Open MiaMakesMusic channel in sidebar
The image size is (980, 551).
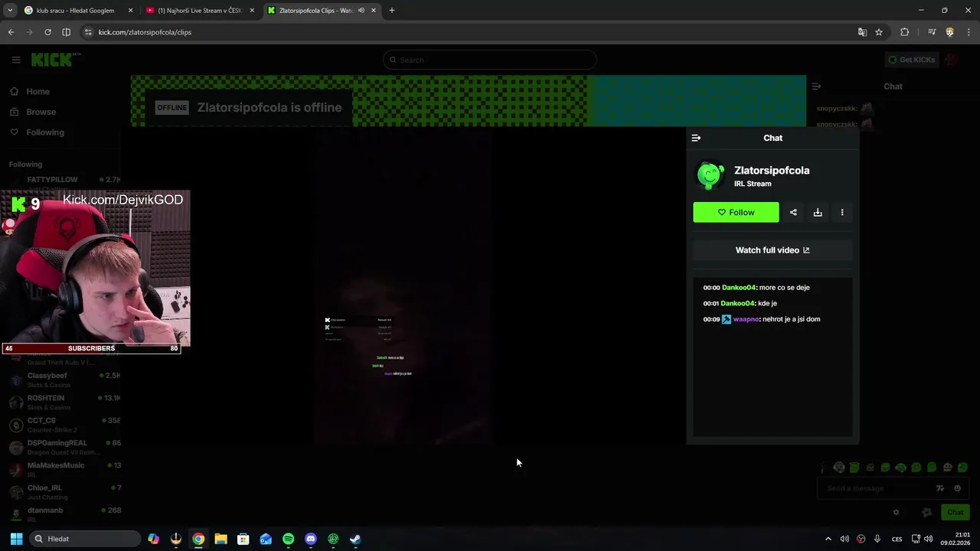[x=64, y=469]
